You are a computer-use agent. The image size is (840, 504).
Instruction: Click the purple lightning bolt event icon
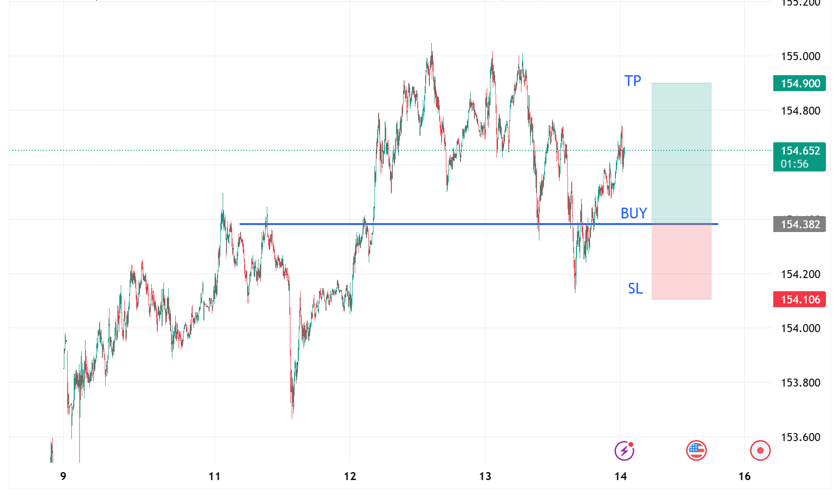[x=623, y=450]
